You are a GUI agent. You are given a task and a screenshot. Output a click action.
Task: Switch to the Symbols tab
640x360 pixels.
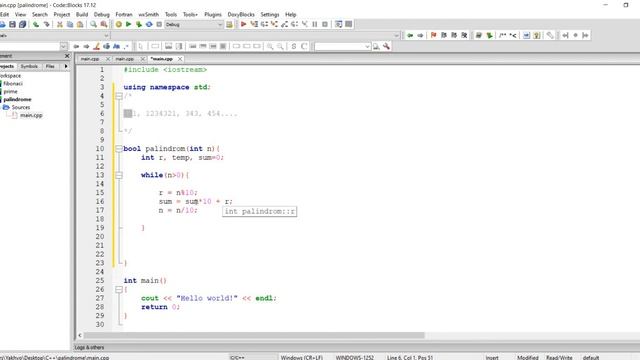29,66
